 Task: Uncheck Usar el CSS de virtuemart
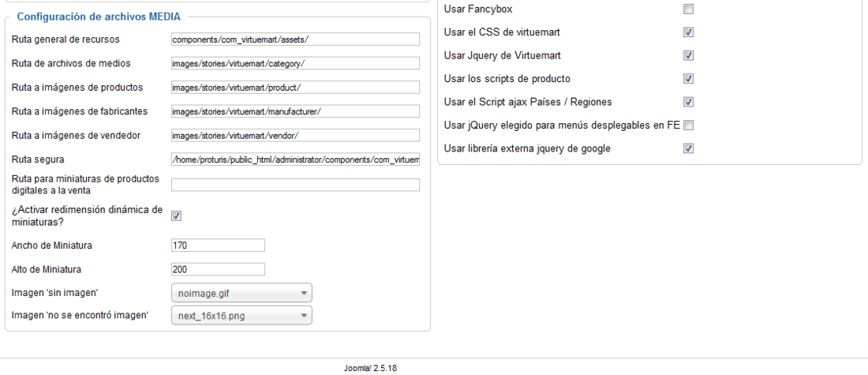click(689, 32)
